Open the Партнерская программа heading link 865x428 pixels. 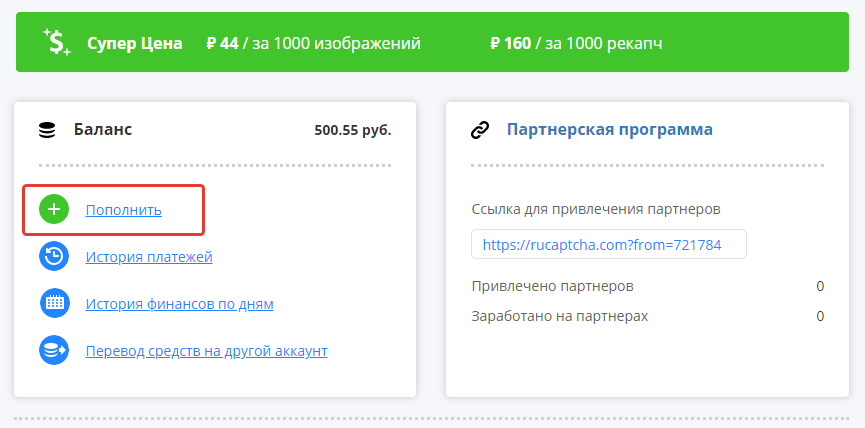point(610,130)
